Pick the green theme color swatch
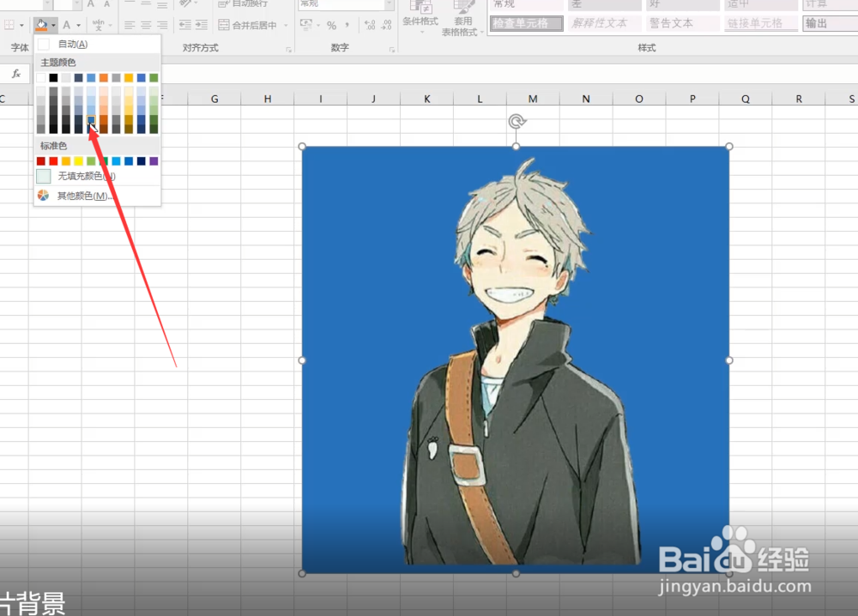This screenshot has width=858, height=616. 154,78
